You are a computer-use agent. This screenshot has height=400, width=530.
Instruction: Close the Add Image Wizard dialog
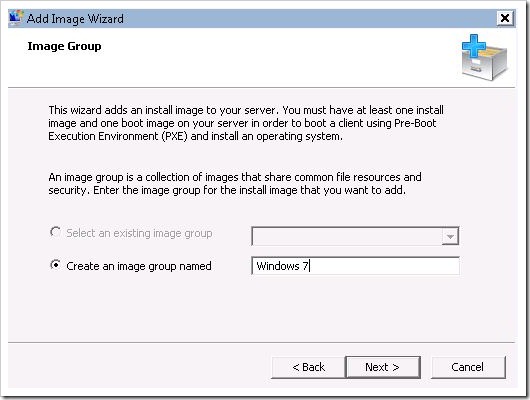(x=505, y=18)
